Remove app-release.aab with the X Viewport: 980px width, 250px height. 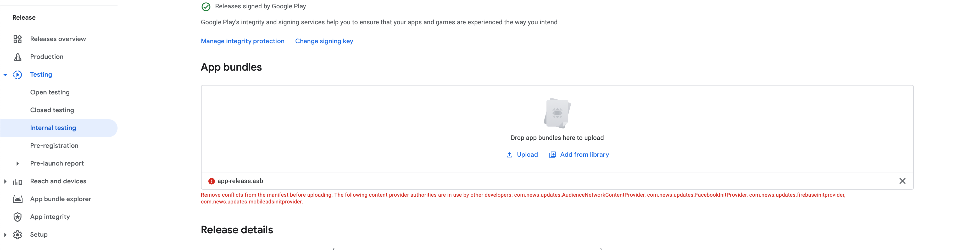(903, 181)
